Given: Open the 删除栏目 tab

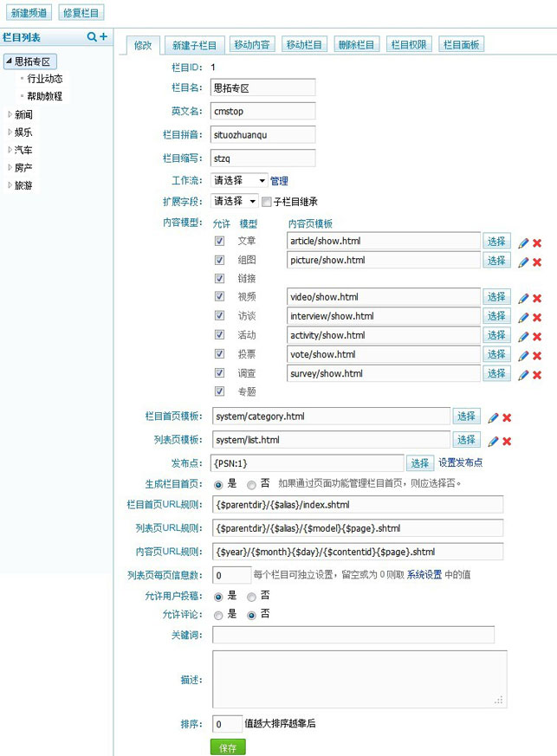Looking at the screenshot, I should pos(356,44).
